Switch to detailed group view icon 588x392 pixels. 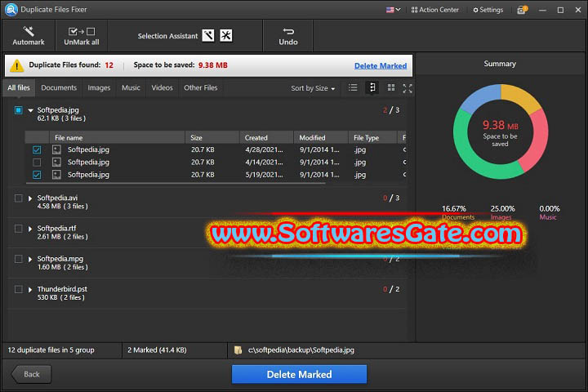372,87
